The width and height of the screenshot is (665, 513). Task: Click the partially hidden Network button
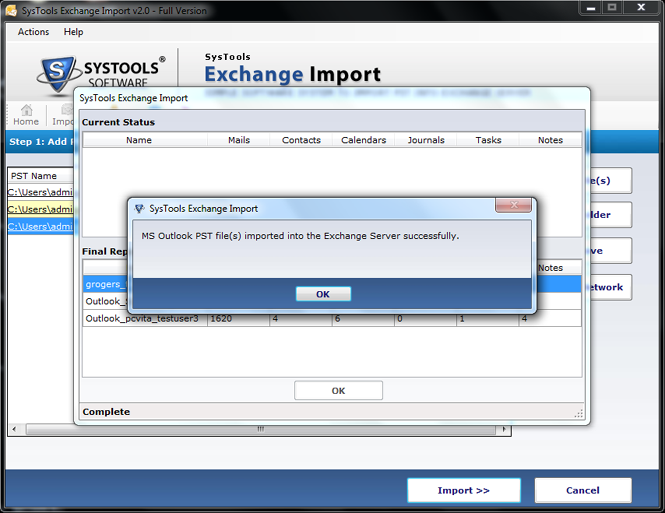tap(610, 287)
